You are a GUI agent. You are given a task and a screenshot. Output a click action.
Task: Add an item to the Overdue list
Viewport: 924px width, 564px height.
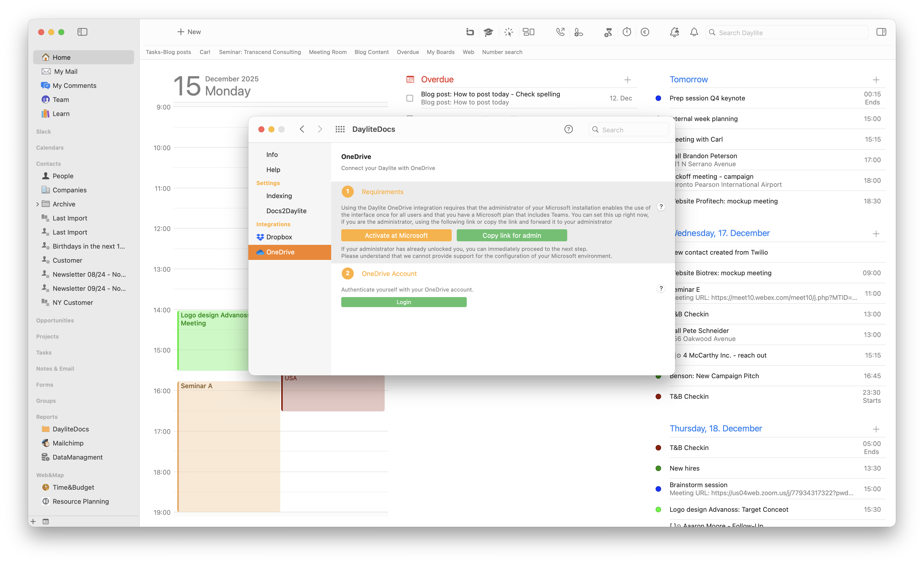[x=627, y=80]
